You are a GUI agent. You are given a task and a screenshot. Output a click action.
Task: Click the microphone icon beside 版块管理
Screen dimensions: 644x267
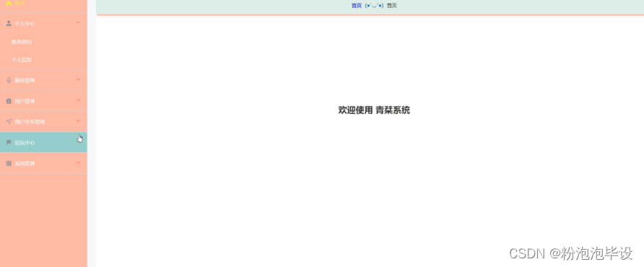tap(9, 80)
